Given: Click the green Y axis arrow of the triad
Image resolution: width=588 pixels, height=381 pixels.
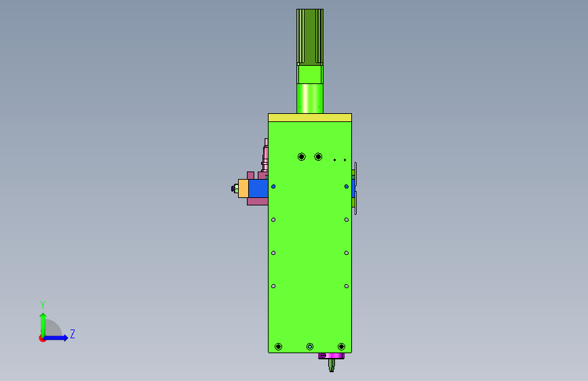Looking at the screenshot, I should (x=43, y=324).
